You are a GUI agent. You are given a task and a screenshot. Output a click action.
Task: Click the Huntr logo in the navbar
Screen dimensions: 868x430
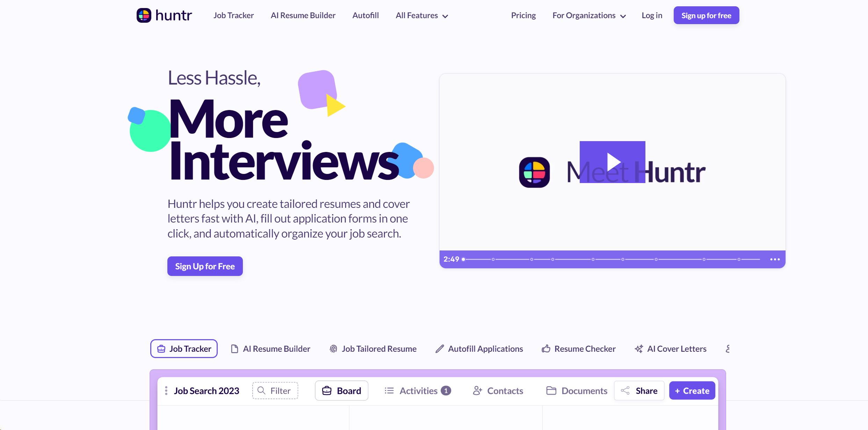click(x=164, y=15)
